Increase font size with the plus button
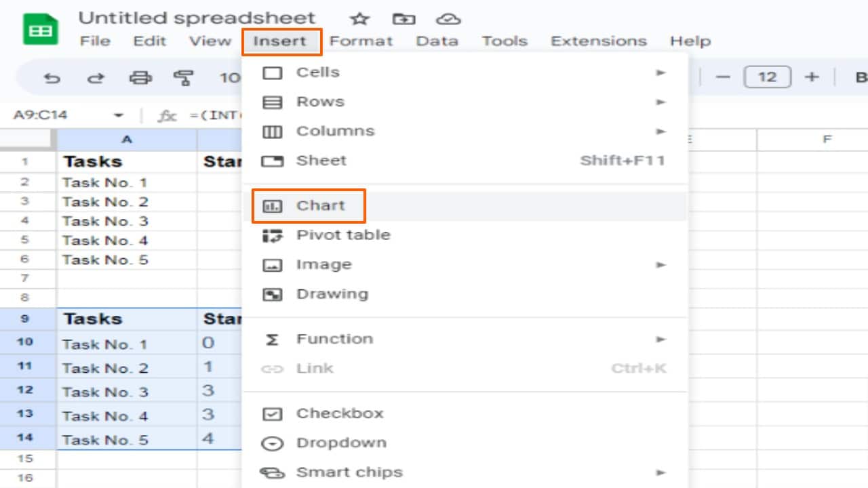Image resolution: width=868 pixels, height=488 pixels. click(x=812, y=77)
